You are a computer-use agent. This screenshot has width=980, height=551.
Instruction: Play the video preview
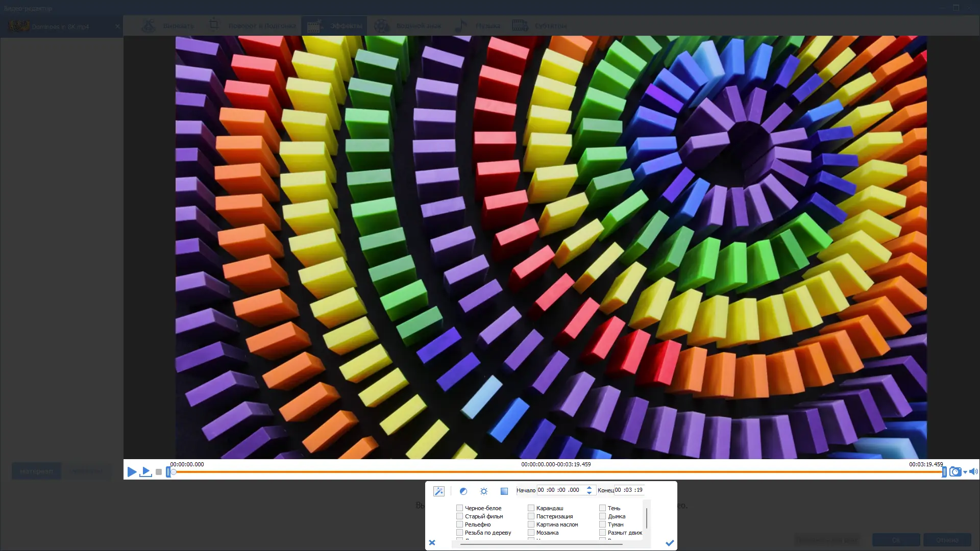[132, 472]
